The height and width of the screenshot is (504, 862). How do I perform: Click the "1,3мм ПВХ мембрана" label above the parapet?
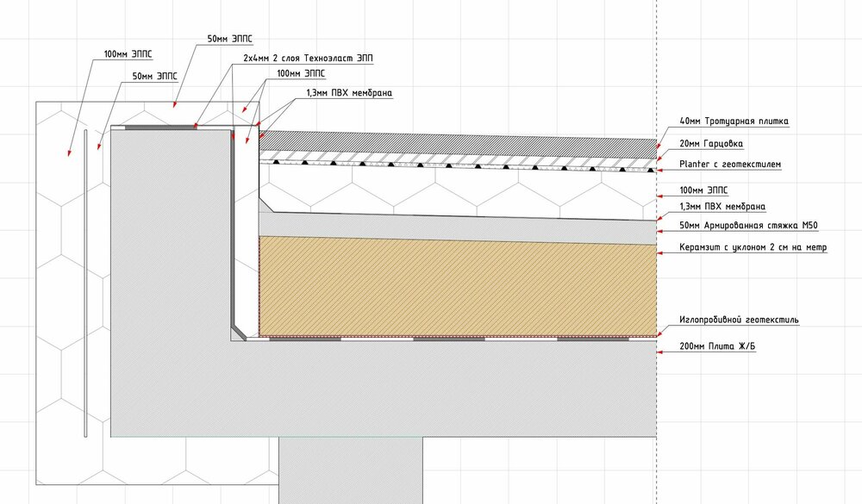(350, 93)
